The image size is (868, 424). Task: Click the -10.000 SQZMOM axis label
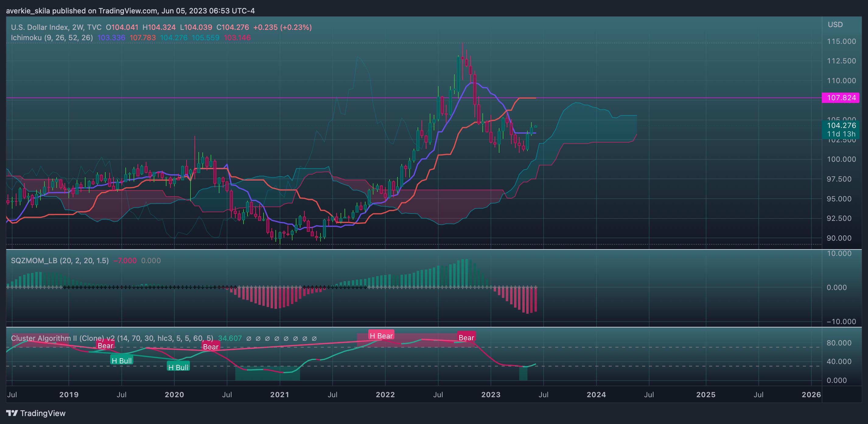coord(842,321)
